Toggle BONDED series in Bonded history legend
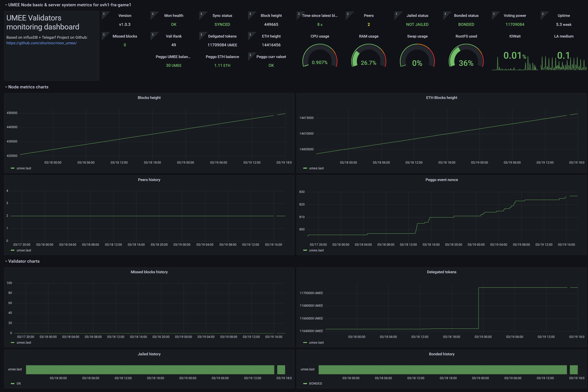 [x=315, y=383]
